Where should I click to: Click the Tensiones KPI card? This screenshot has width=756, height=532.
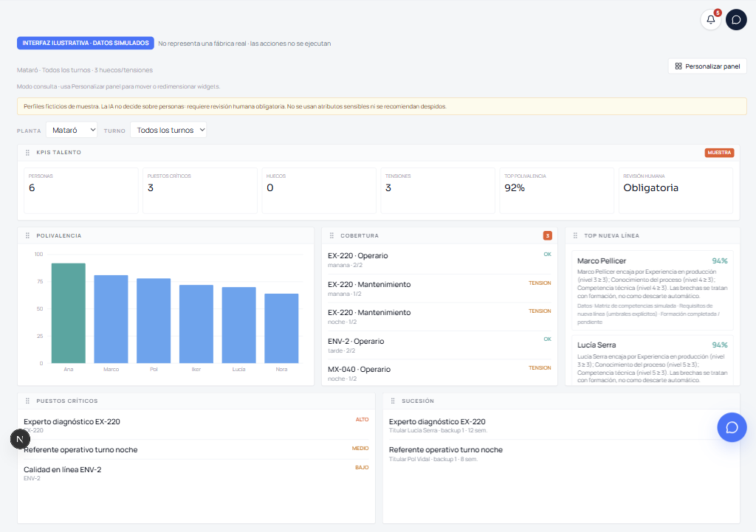[438, 190]
